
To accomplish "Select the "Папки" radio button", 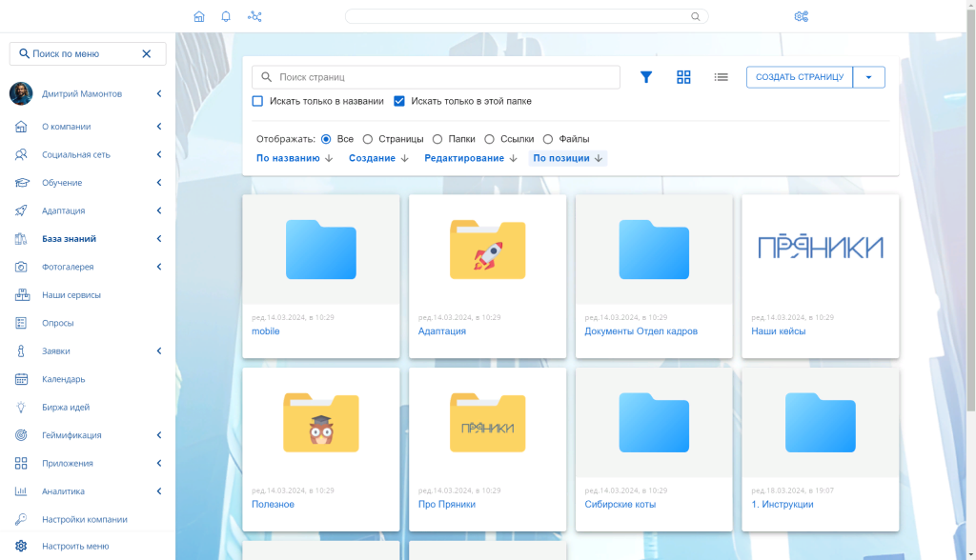I will (437, 139).
